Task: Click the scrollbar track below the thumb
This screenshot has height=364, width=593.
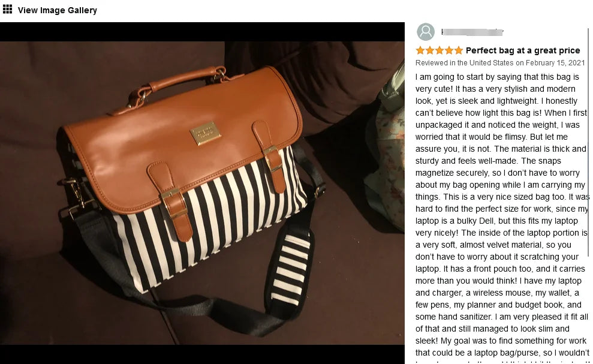Action: [588, 309]
